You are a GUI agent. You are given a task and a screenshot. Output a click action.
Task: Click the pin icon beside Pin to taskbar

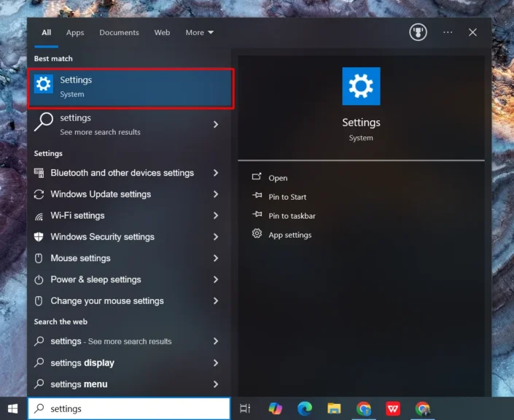pos(257,214)
